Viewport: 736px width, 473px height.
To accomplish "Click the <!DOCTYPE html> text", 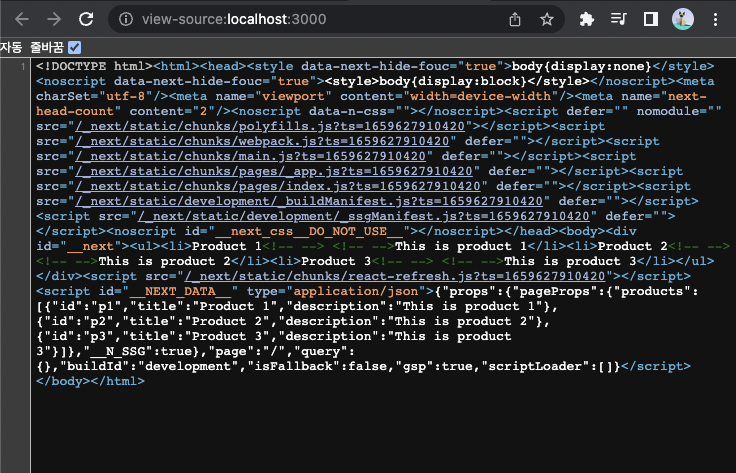I will 94,66.
